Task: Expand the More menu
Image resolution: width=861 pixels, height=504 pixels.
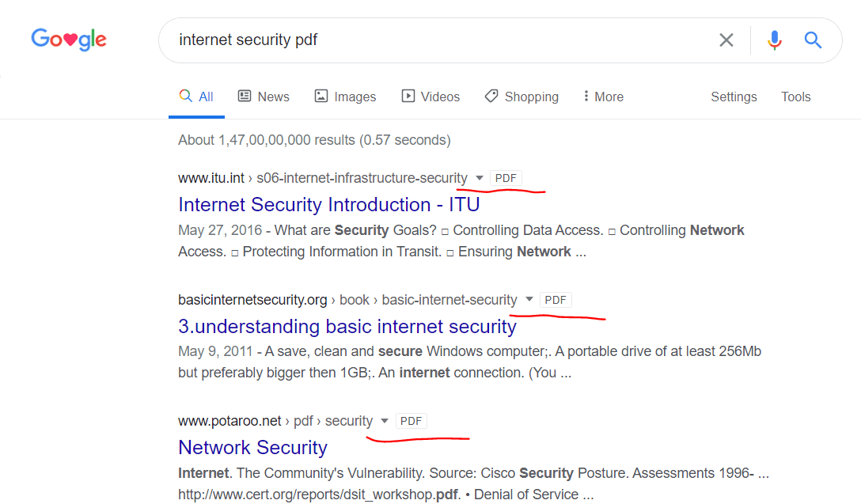Action: pyautogui.click(x=603, y=97)
